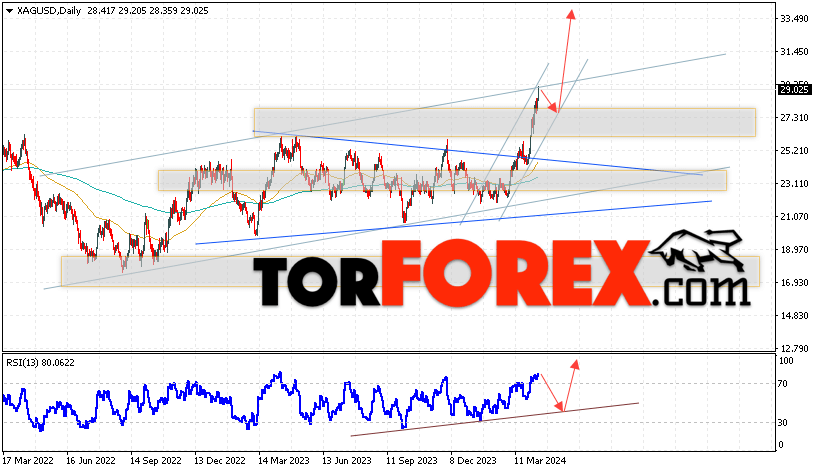Click the triangle arrow beside XAGUSD,Daily

tap(9, 11)
